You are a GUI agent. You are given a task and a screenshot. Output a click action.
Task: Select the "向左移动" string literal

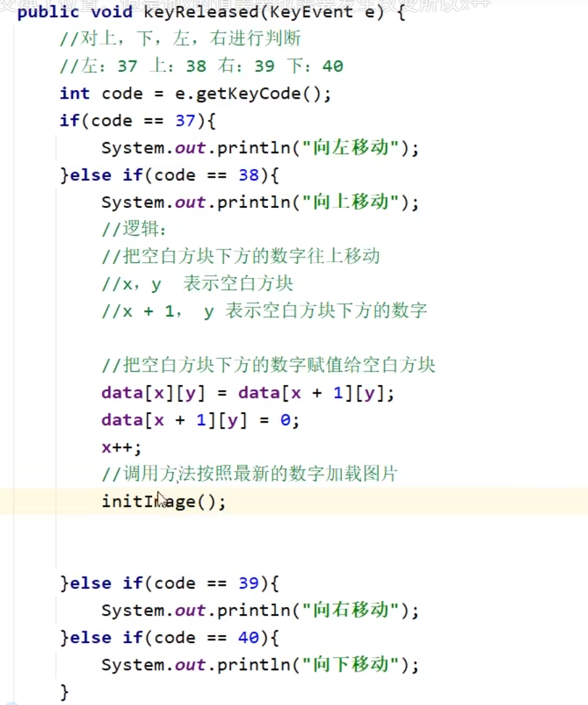click(352, 148)
